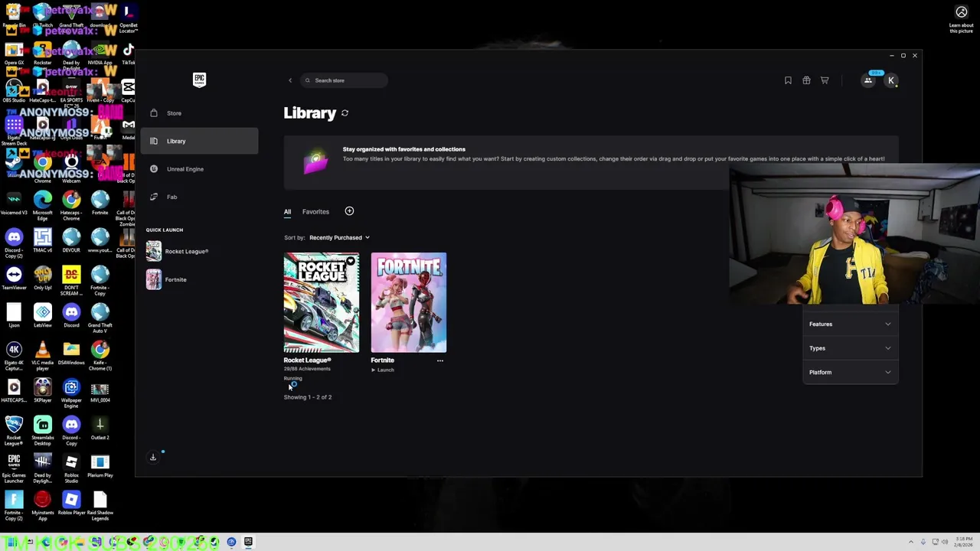Expand the Platform filter section

point(850,372)
